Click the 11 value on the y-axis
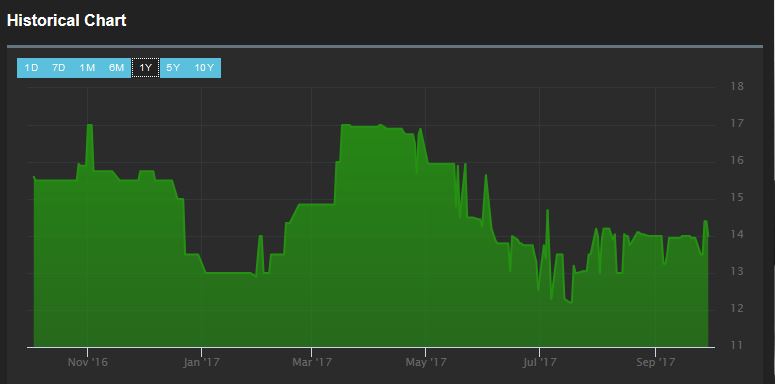 pyautogui.click(x=737, y=344)
